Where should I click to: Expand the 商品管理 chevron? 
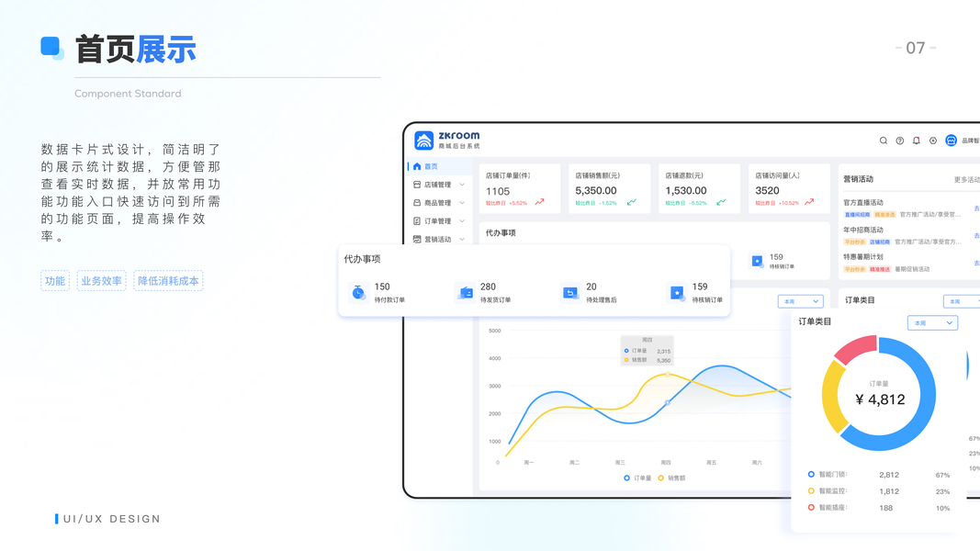point(462,203)
